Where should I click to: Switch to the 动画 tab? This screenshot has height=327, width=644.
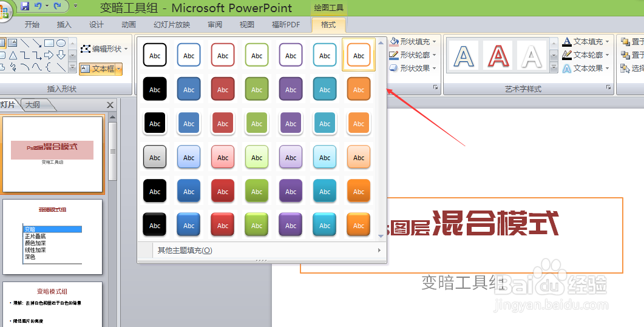tap(129, 25)
